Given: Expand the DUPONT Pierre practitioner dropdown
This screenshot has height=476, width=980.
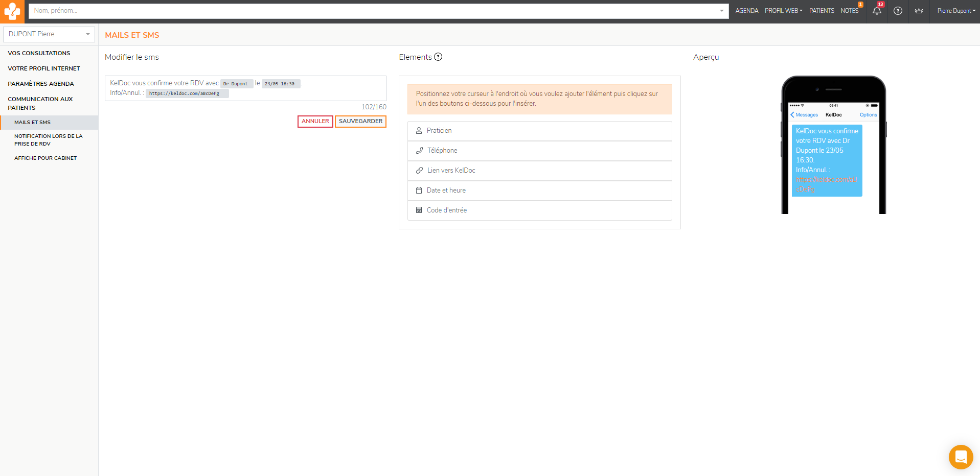Looking at the screenshot, I should (x=49, y=34).
